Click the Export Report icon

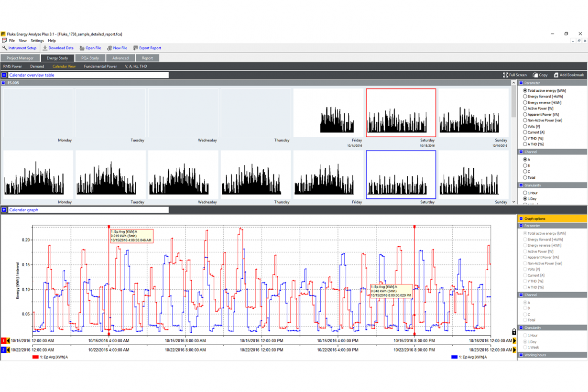[x=135, y=48]
